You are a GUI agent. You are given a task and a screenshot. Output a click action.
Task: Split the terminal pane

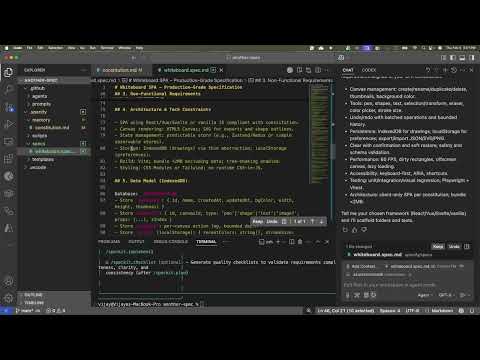(x=292, y=242)
